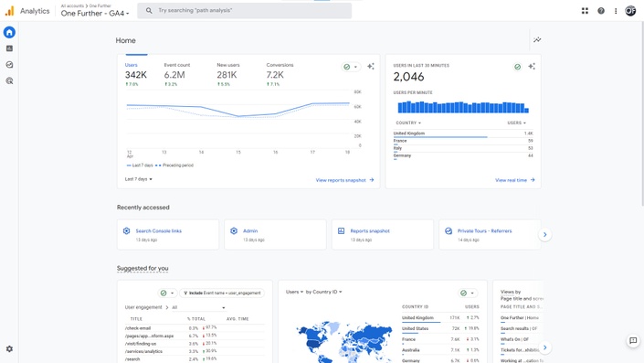Click the next arrow in Suggested for you

click(545, 347)
